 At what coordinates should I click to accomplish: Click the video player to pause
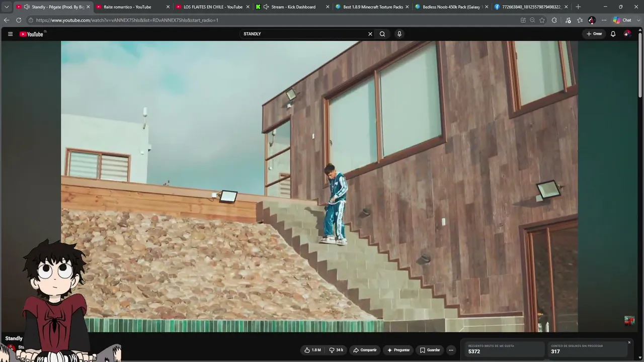point(319,186)
